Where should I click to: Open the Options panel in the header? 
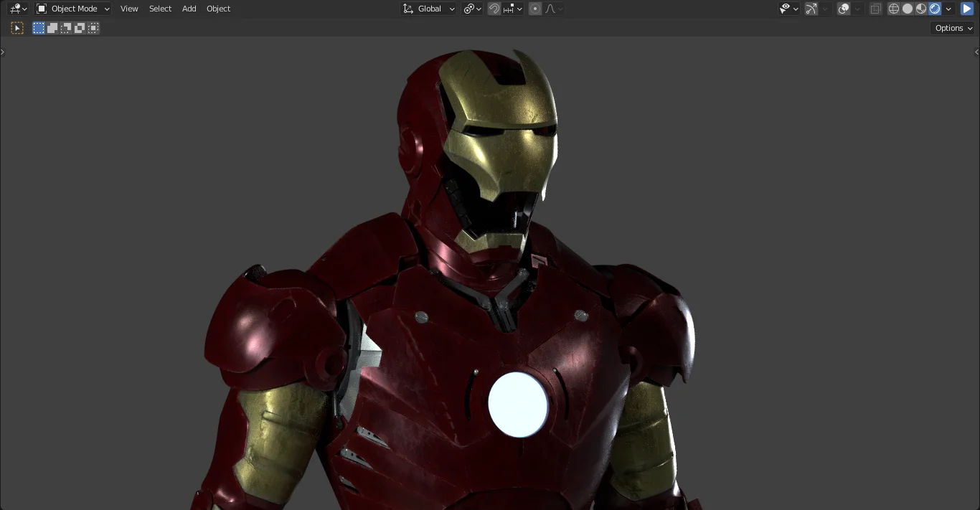click(951, 27)
